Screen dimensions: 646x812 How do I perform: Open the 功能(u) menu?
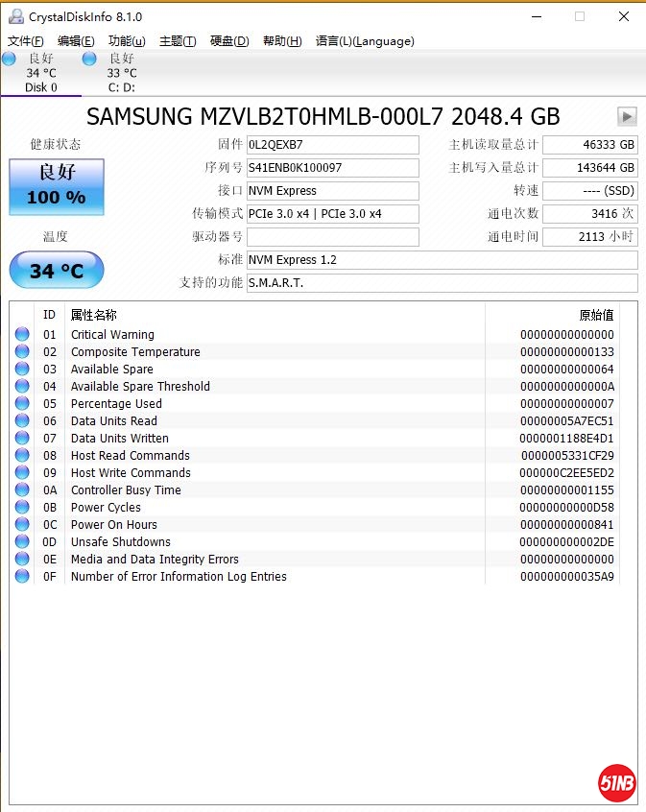[127, 41]
